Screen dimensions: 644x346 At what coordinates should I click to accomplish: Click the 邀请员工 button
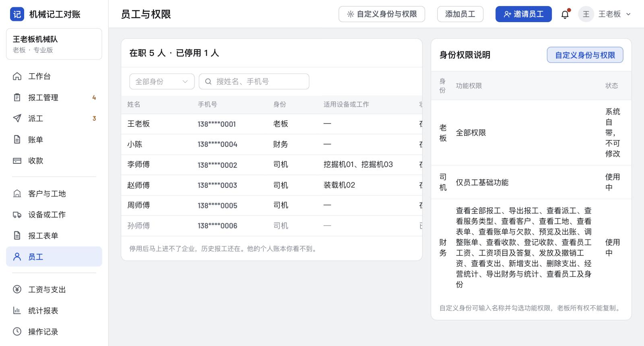pos(524,14)
